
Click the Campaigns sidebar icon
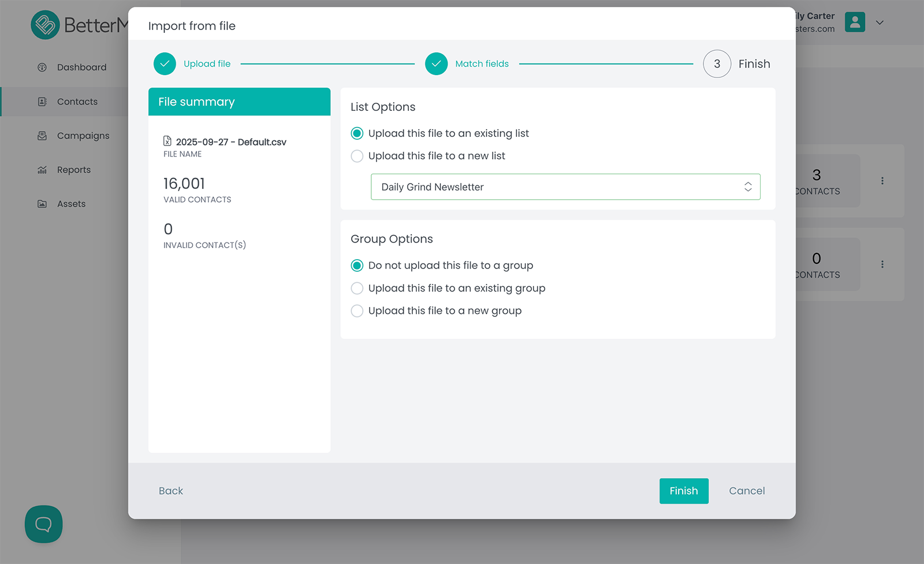pos(42,136)
